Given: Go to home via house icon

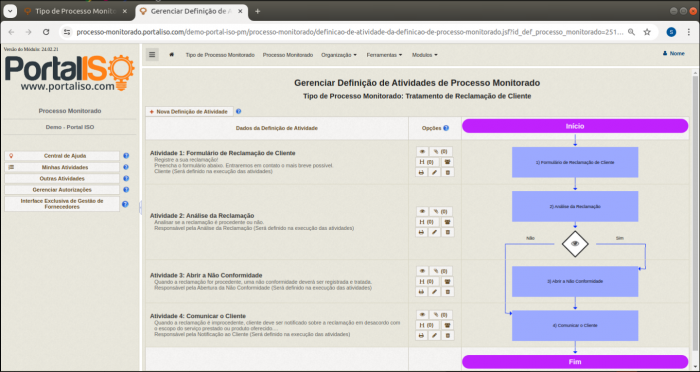Looking at the screenshot, I should click(171, 54).
